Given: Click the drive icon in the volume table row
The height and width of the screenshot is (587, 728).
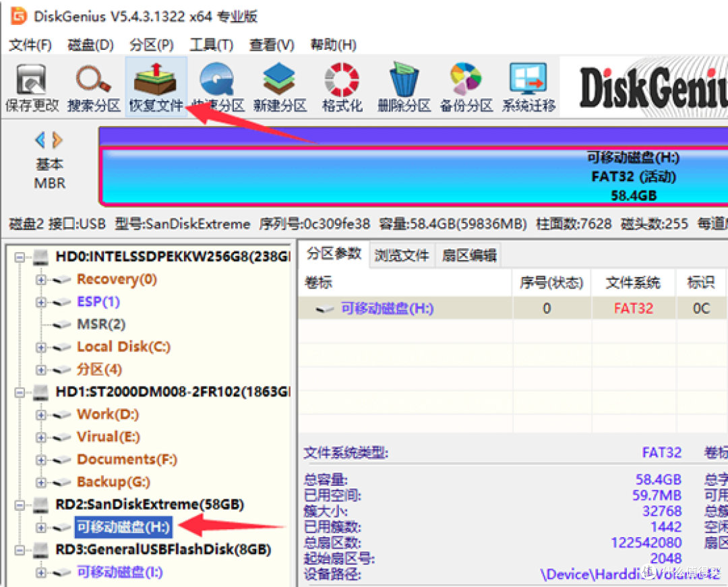Looking at the screenshot, I should click(x=325, y=309).
